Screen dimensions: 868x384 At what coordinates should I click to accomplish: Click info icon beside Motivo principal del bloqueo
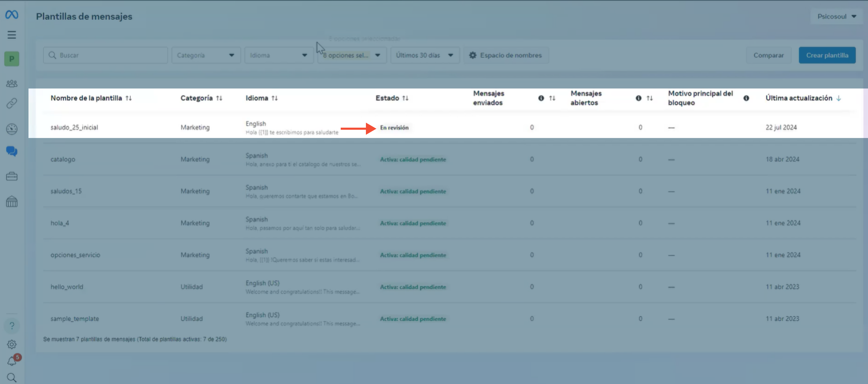point(746,98)
